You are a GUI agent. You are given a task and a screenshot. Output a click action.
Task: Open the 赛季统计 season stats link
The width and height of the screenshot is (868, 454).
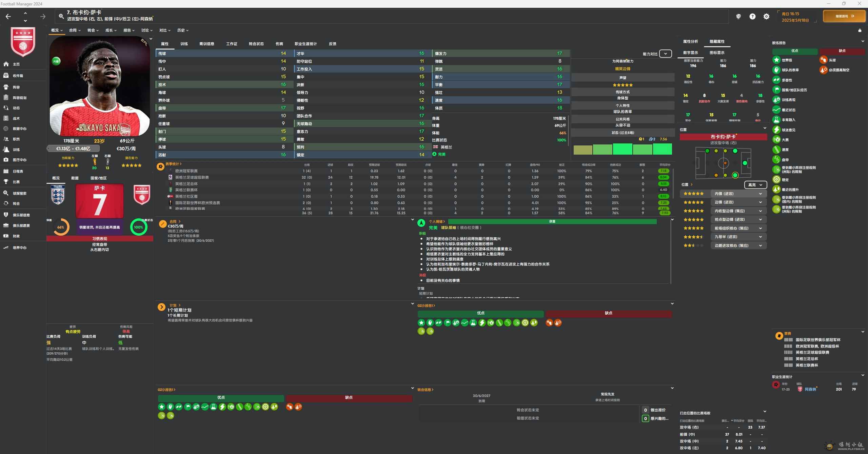click(173, 164)
